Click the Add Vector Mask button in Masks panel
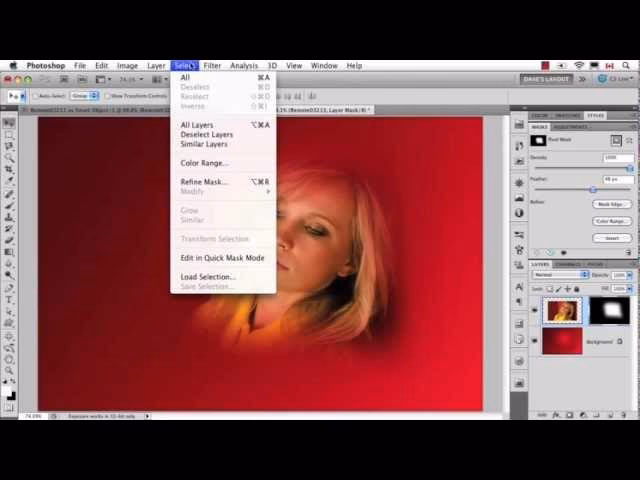This screenshot has width=640, height=480. (629, 141)
